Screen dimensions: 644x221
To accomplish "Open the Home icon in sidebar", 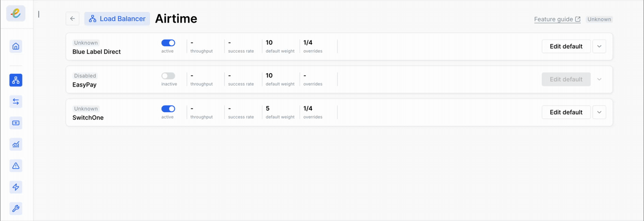I will point(16,46).
